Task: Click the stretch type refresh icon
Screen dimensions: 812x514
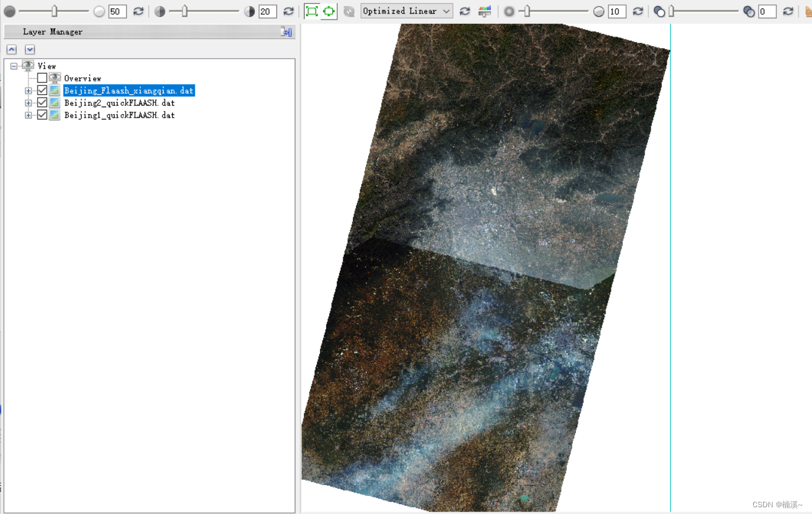Action: [465, 11]
